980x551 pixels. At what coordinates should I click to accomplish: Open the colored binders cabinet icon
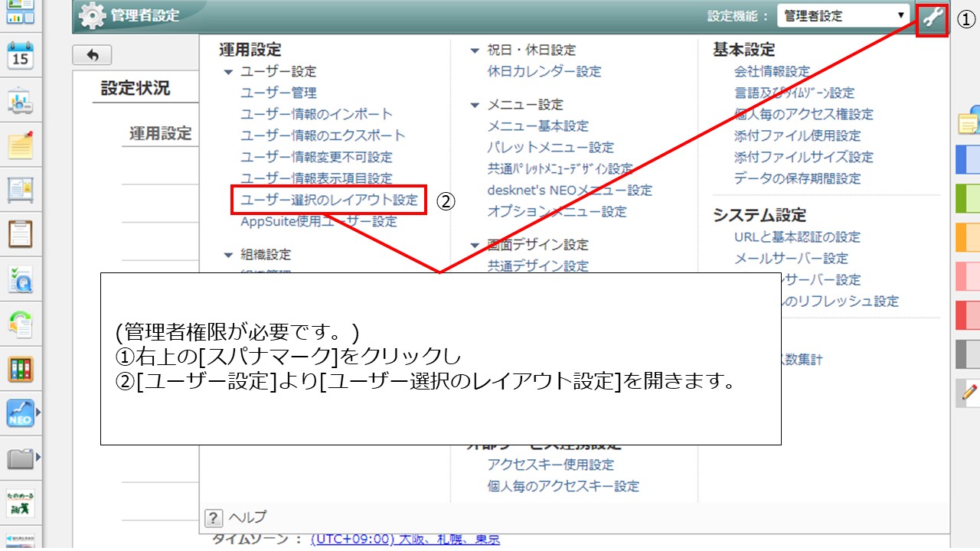tap(21, 369)
